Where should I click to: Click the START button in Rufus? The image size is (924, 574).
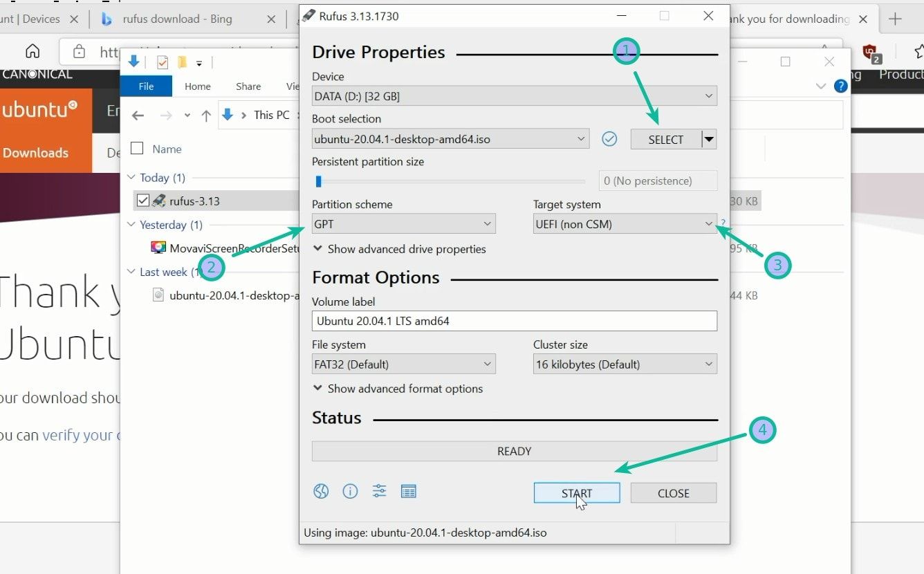[x=577, y=493]
